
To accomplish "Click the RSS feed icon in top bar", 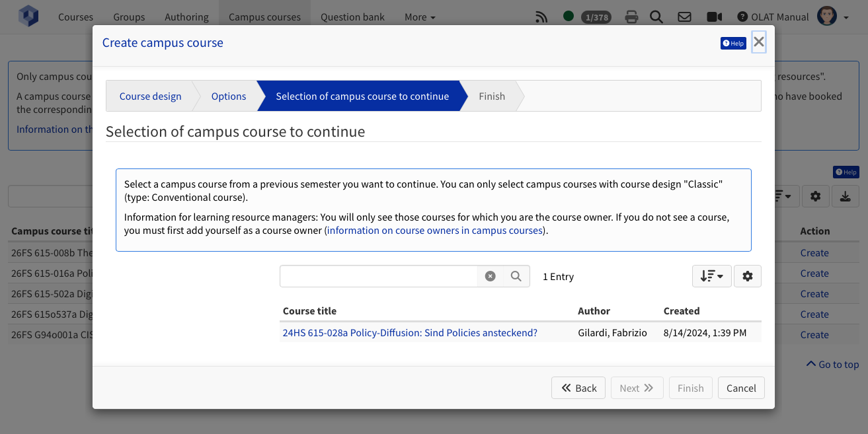I will (541, 17).
